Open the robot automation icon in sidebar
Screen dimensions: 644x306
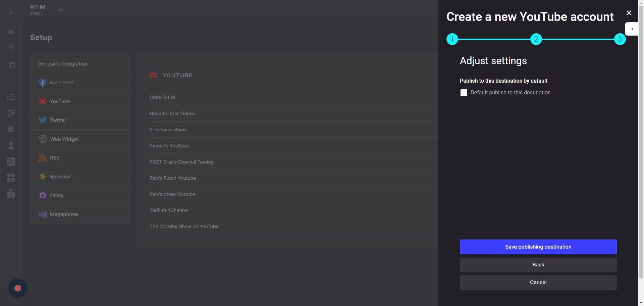click(11, 194)
